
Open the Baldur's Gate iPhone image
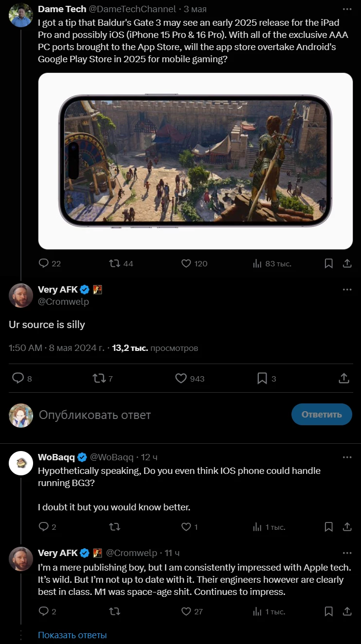(x=195, y=161)
